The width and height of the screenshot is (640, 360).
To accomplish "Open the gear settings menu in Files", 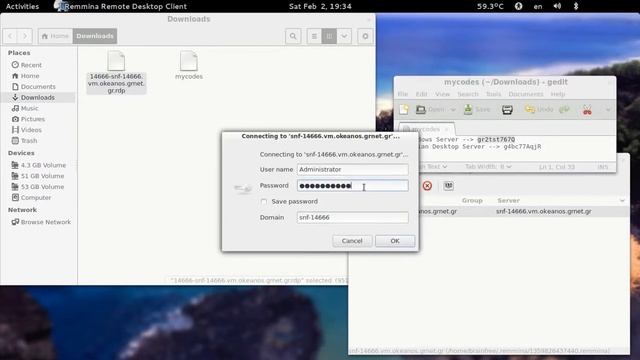I will click(x=365, y=36).
